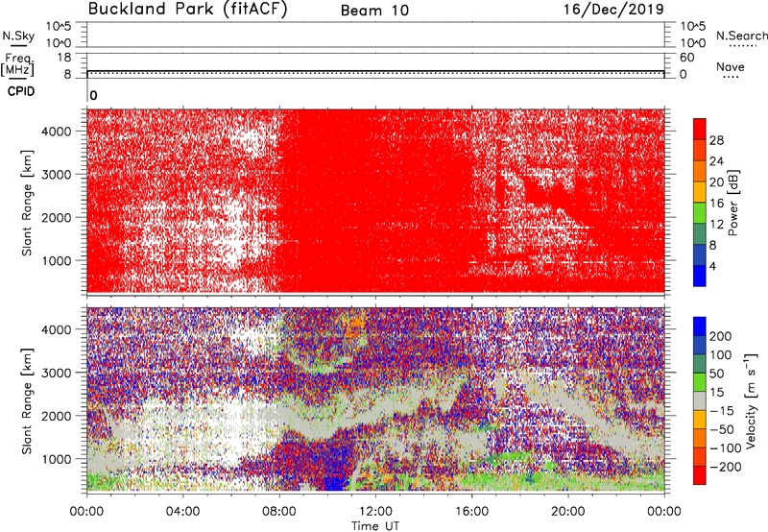The image size is (768, 532).
Task: Pick the top blue swatch on Velocity colorbar
Action: click(x=700, y=326)
